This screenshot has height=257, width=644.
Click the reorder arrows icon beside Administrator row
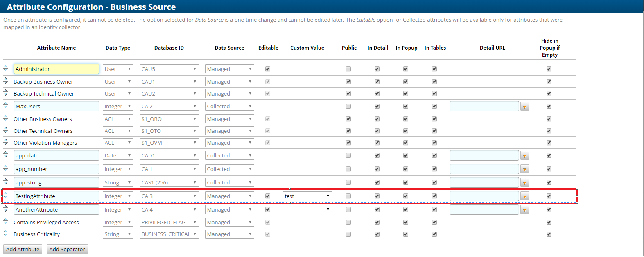click(6, 68)
